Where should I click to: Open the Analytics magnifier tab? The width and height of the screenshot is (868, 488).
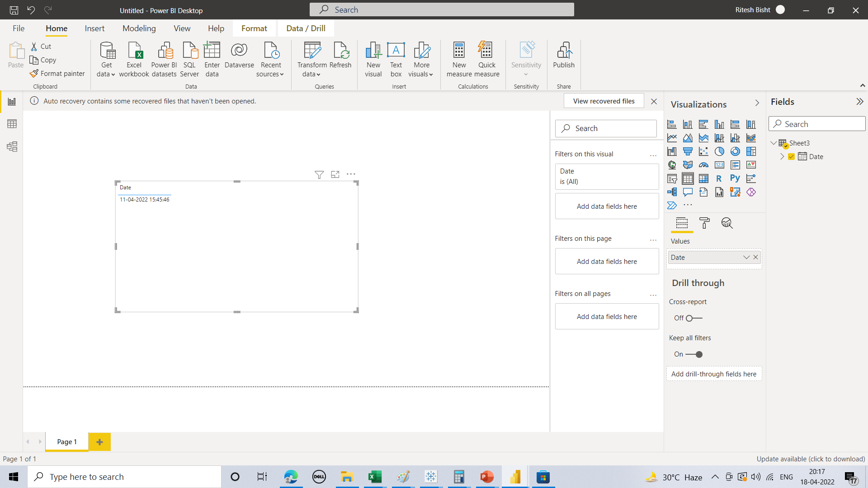pyautogui.click(x=727, y=223)
